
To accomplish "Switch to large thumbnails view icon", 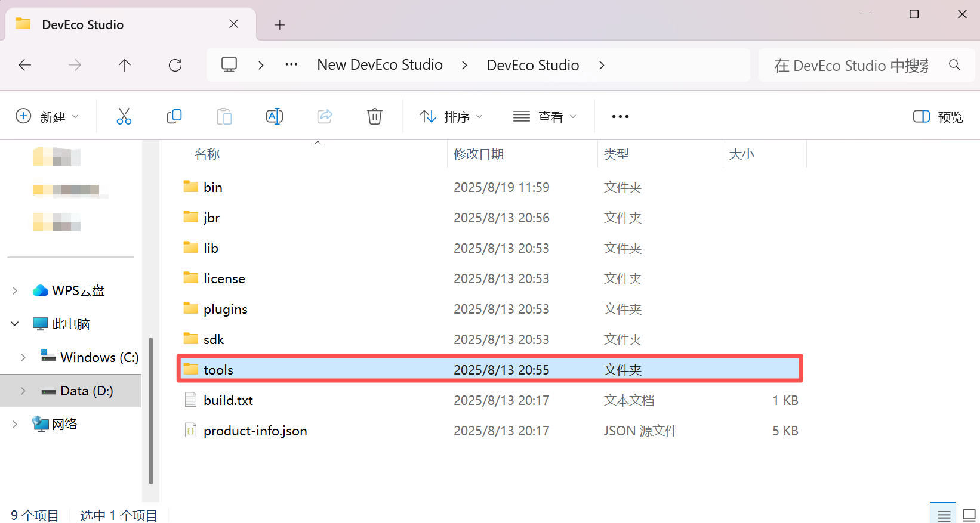I will [x=969, y=515].
